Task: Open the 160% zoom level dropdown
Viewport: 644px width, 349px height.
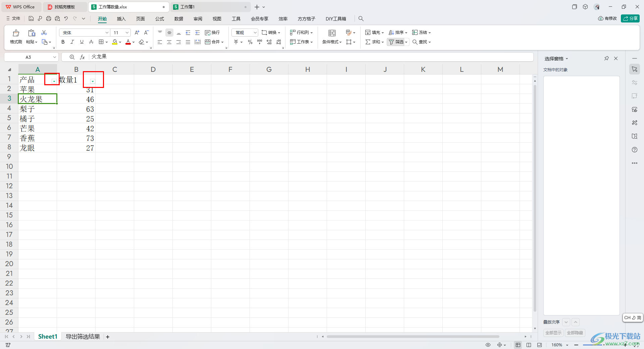Action: click(567, 345)
